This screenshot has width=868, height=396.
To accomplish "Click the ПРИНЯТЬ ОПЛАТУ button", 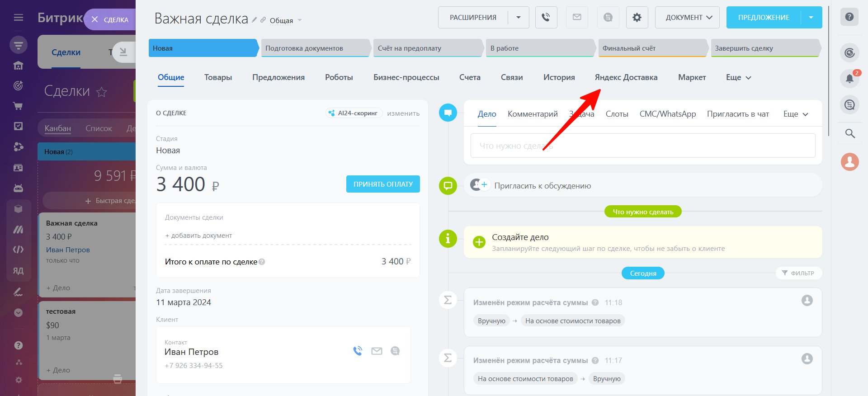I will pos(383,184).
